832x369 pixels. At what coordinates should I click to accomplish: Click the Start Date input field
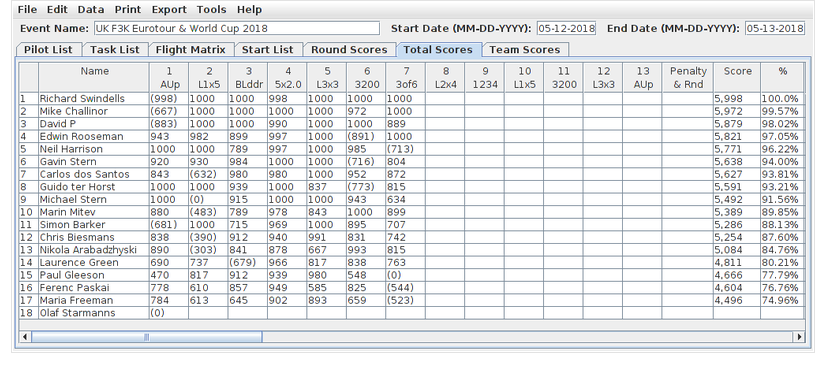[566, 28]
